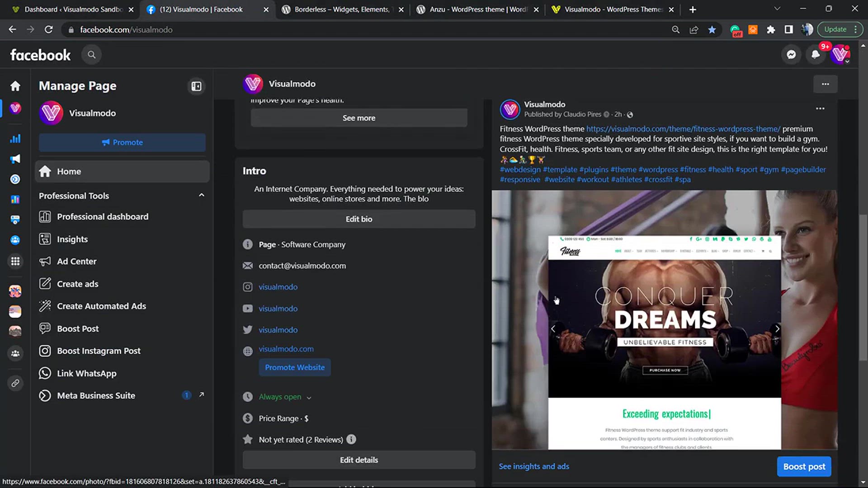This screenshot has height=488, width=868.
Task: Reload the page with refresh icon
Action: [x=48, y=29]
